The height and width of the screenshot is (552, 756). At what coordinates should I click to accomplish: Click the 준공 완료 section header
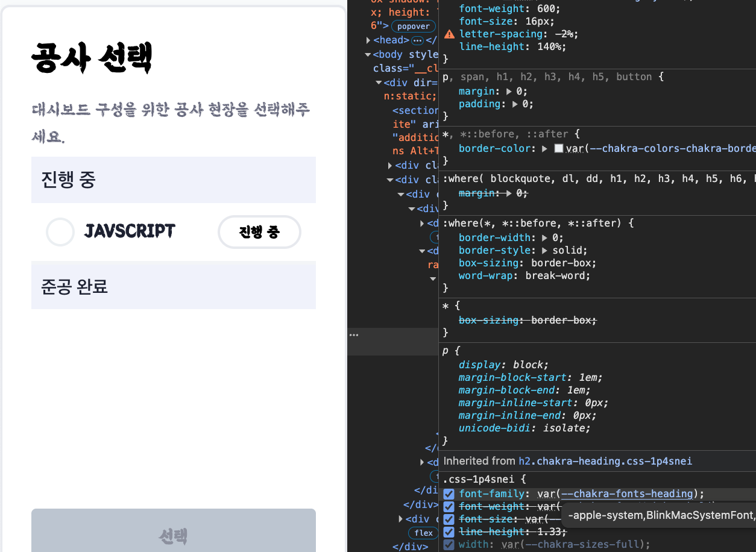(174, 286)
